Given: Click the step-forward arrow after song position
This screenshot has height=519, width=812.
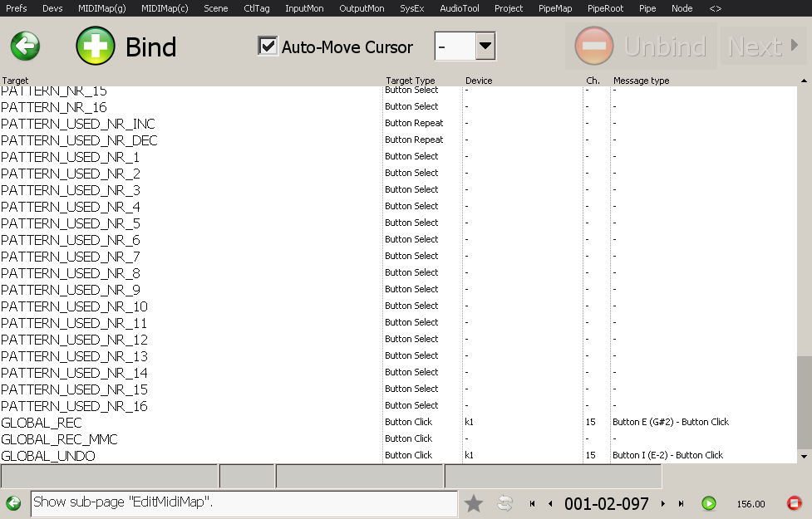Looking at the screenshot, I should (x=662, y=504).
